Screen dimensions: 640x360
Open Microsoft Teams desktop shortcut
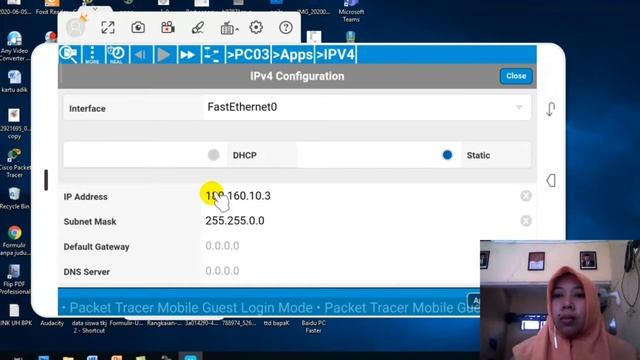[x=351, y=11]
